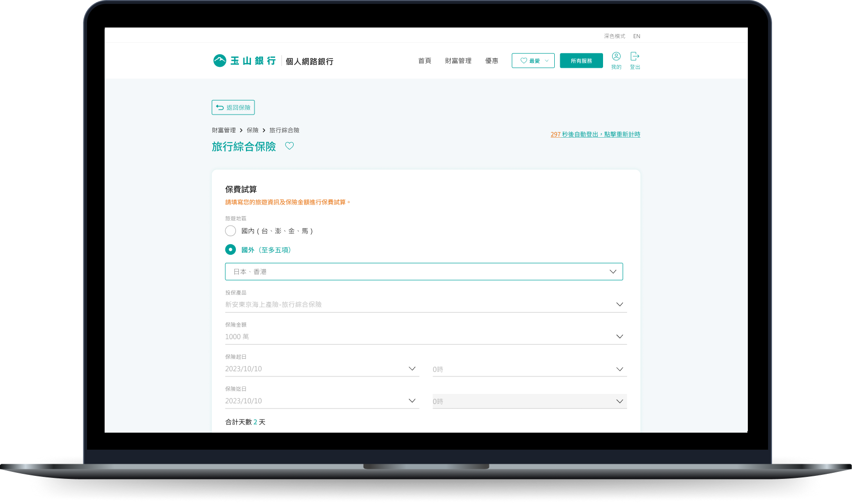Click the auto-logout timer reset link
This screenshot has width=852, height=504.
[595, 135]
